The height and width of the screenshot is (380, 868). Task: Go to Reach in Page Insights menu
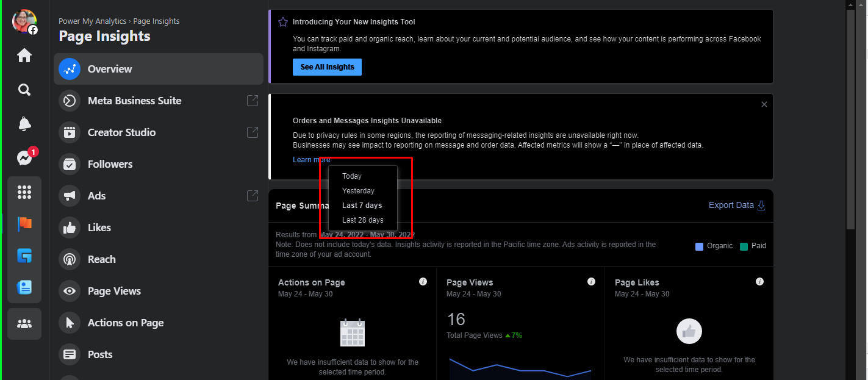click(101, 259)
